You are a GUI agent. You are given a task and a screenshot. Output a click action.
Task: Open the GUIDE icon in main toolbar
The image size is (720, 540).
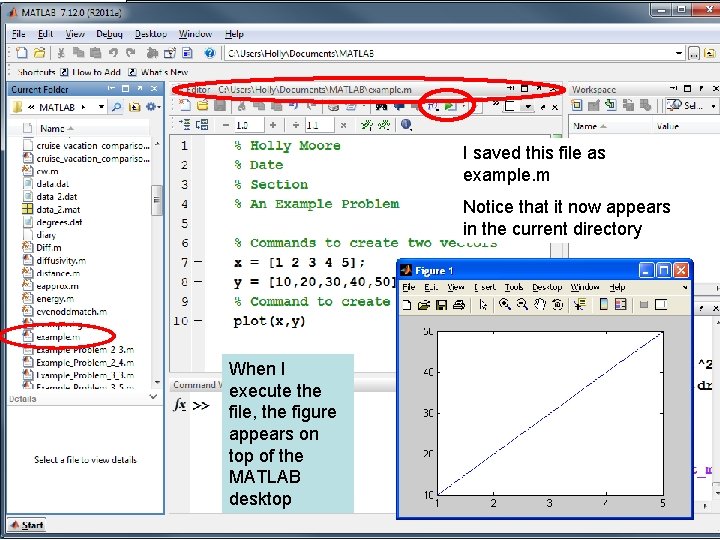(x=169, y=53)
